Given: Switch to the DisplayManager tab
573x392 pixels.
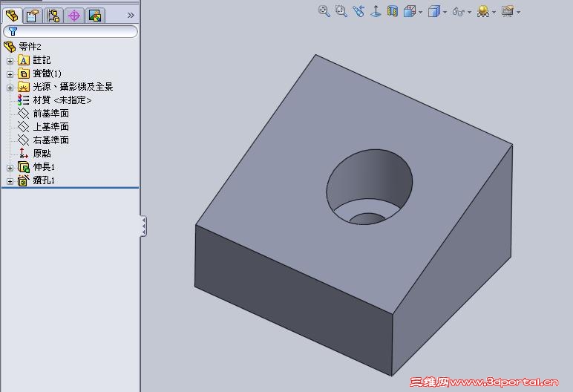Looking at the screenshot, I should coord(95,16).
